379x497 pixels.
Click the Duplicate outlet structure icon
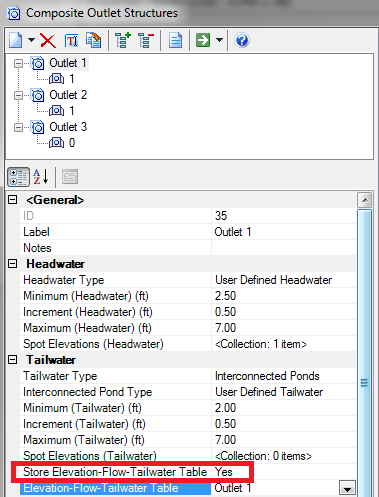(94, 40)
